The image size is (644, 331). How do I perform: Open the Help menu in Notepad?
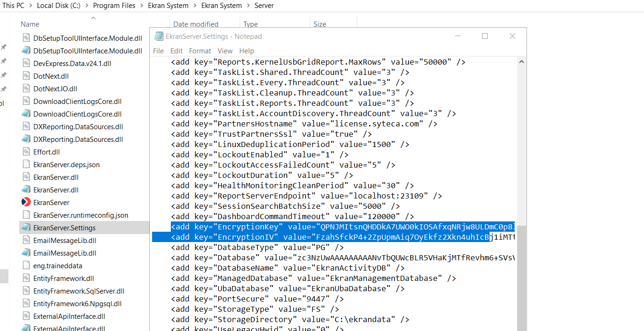[247, 51]
